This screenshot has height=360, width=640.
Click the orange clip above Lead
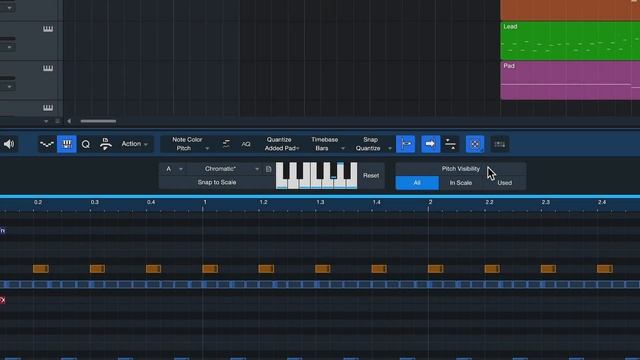pos(570,10)
